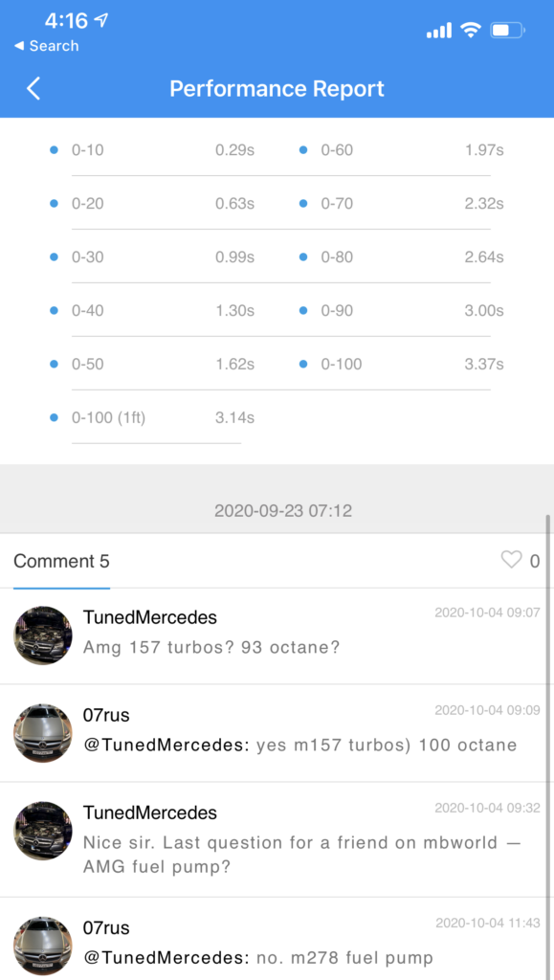The image size is (554, 980).
Task: Like the report with heart icon
Action: tap(511, 559)
